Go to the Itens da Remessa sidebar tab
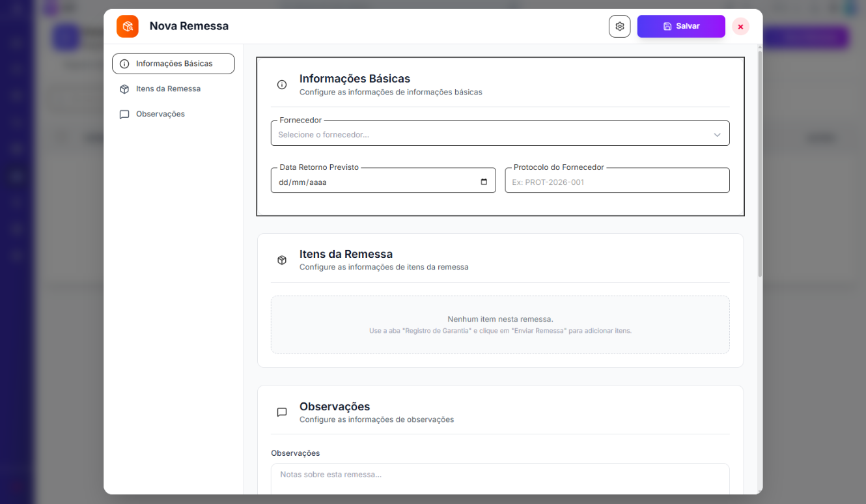The height and width of the screenshot is (504, 866). click(173, 89)
